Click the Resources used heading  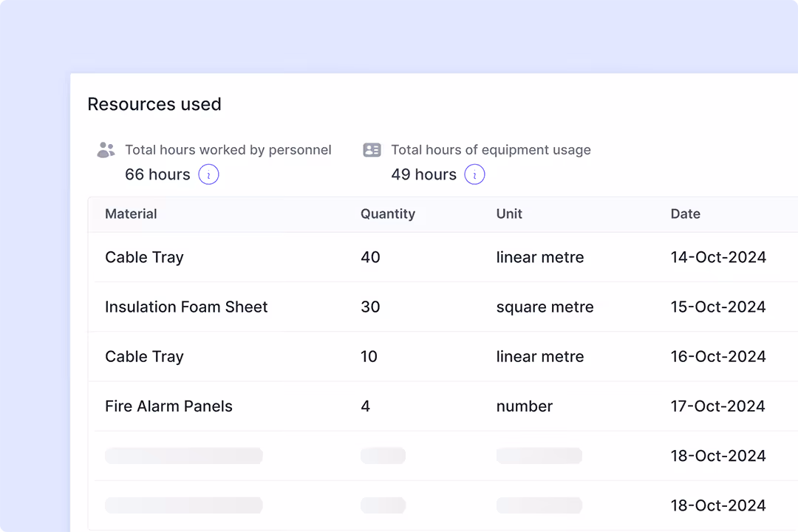coord(154,104)
